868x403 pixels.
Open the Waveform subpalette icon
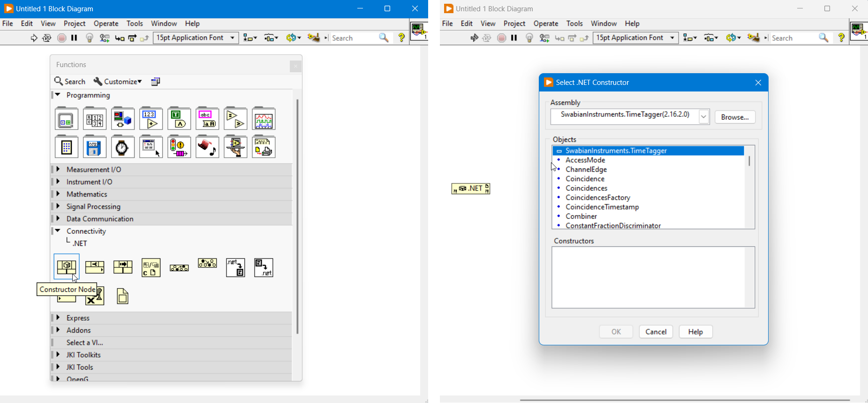264,119
